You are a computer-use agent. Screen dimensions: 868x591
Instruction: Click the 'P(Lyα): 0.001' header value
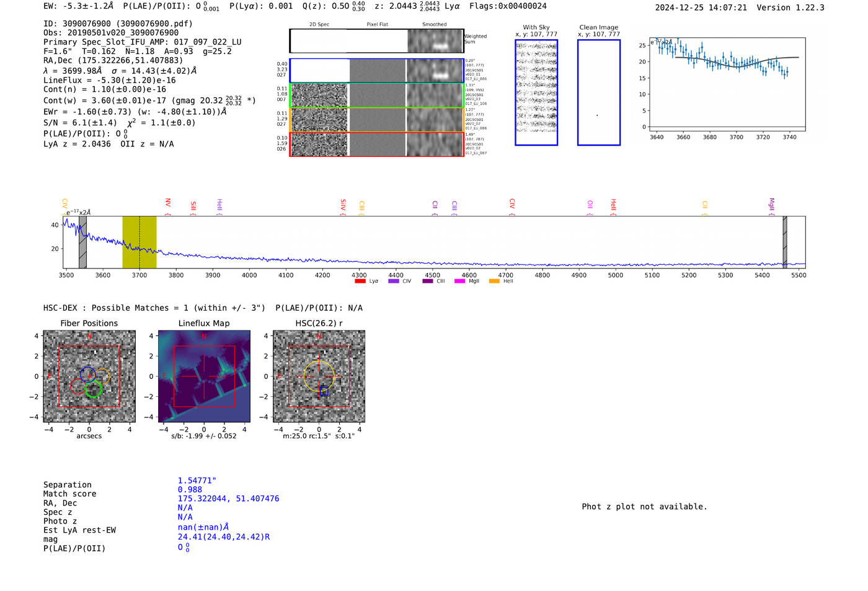(x=261, y=6)
